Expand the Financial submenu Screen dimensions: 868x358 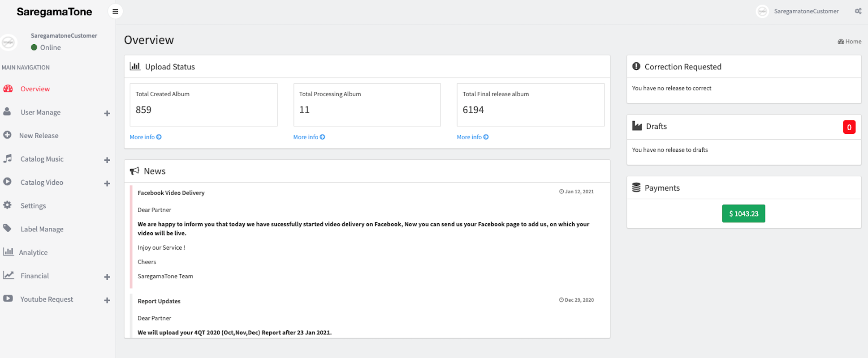107,277
